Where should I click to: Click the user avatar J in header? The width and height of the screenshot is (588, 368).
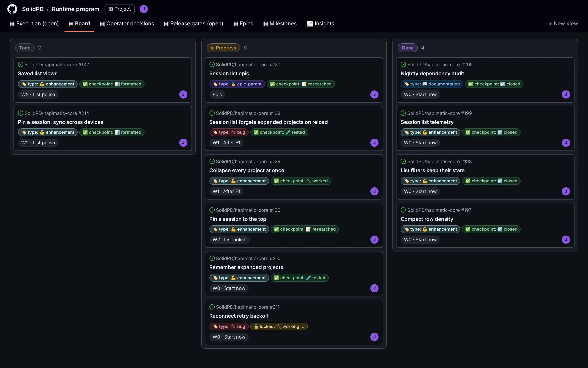click(144, 9)
